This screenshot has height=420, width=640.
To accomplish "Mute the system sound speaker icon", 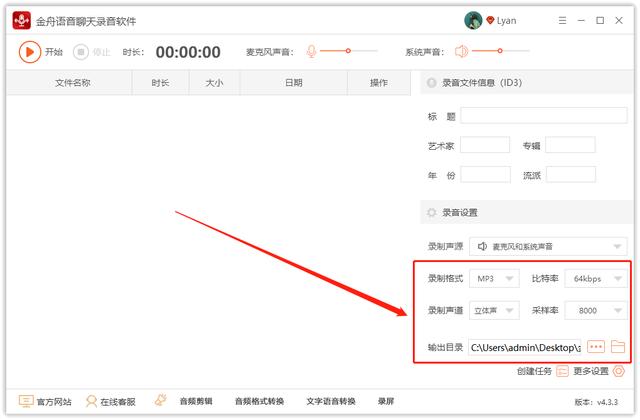I will coord(461,52).
